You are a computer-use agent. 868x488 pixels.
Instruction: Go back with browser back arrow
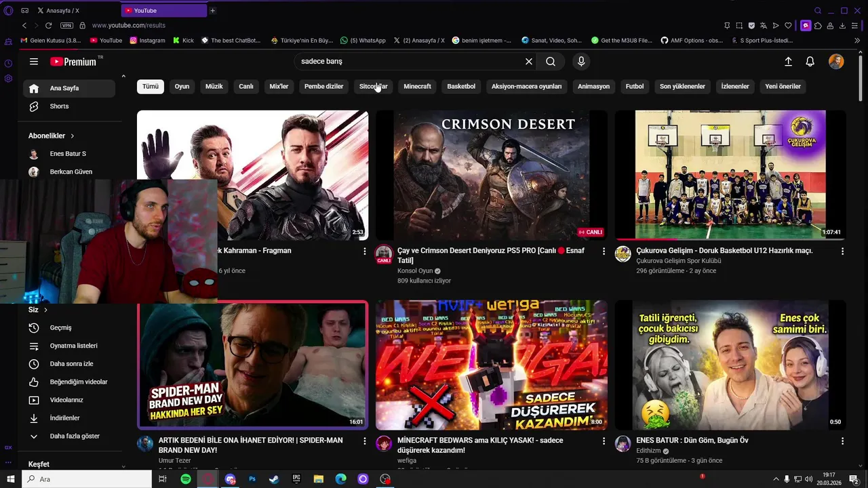click(x=24, y=25)
